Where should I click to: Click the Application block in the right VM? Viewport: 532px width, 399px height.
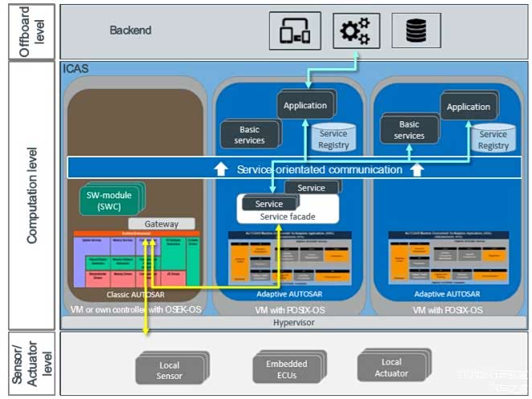click(x=468, y=107)
